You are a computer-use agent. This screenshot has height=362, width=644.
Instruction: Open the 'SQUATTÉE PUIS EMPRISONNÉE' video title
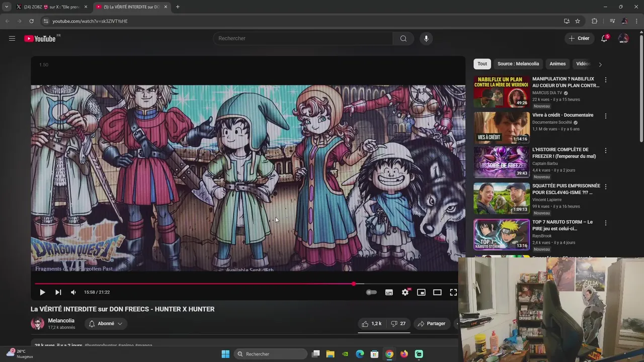click(x=566, y=189)
